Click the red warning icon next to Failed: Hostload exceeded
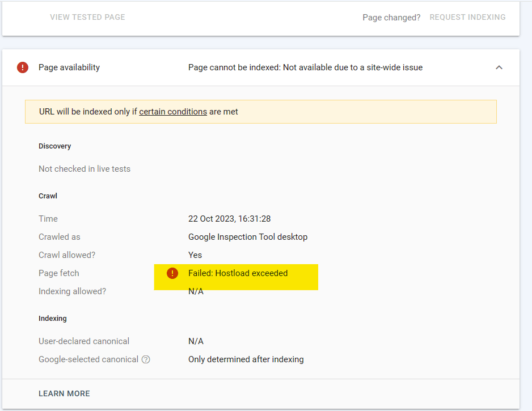Image resolution: width=532 pixels, height=411 pixels. click(172, 273)
